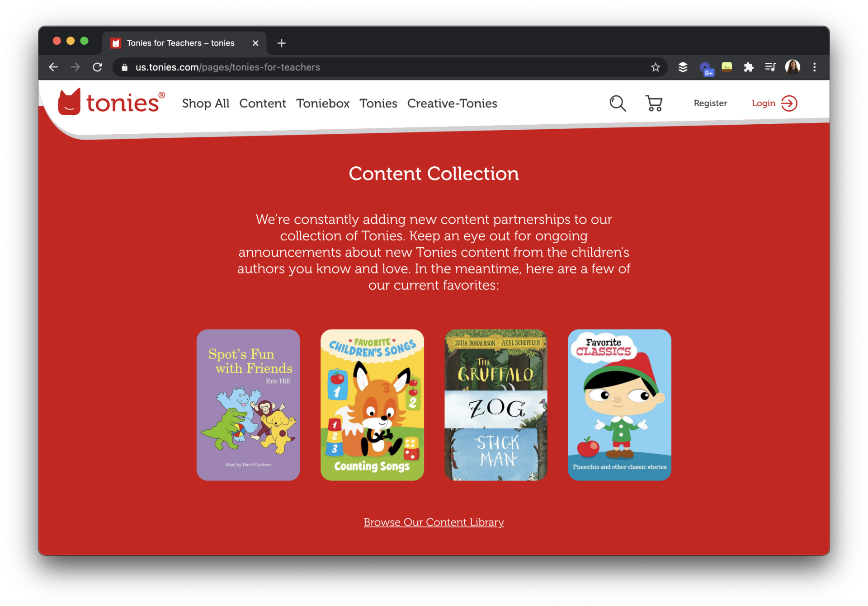The height and width of the screenshot is (606, 868).
Task: Open Chrome three-dot menu
Action: (x=814, y=67)
